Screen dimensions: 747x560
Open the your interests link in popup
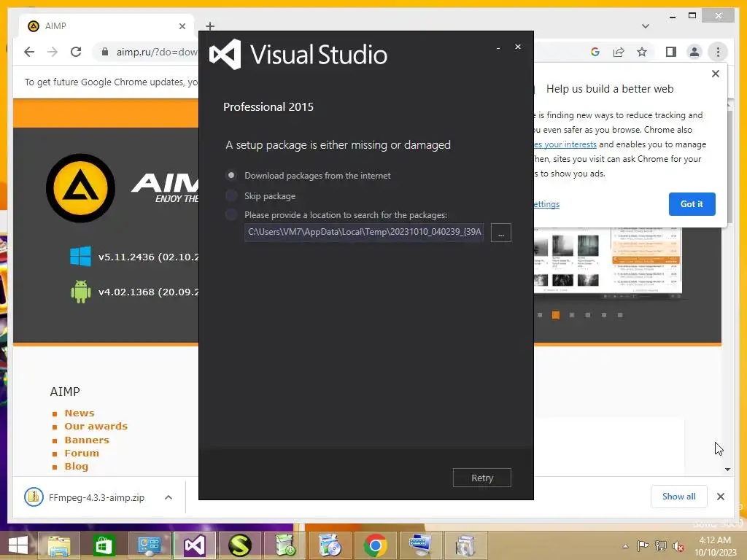tap(565, 144)
